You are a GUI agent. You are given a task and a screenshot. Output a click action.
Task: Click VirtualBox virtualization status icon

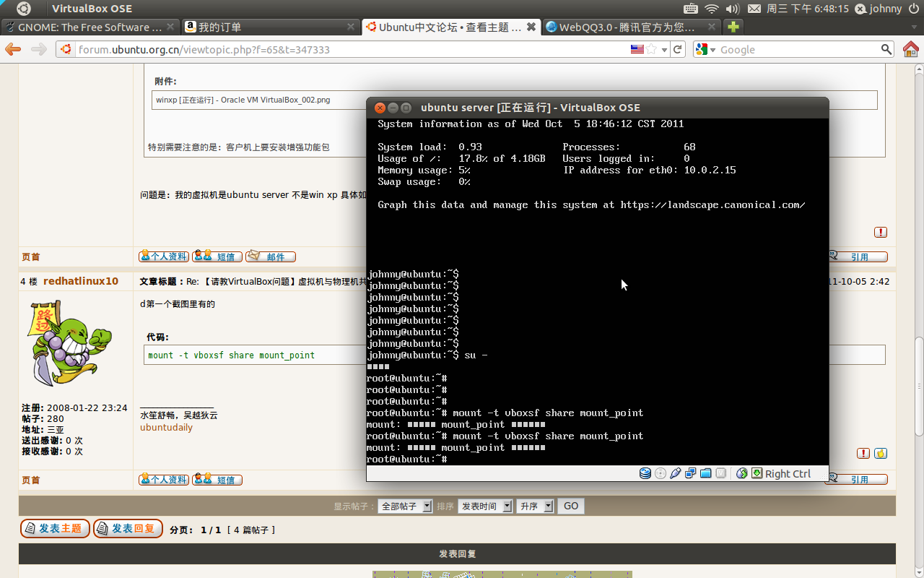(x=720, y=474)
